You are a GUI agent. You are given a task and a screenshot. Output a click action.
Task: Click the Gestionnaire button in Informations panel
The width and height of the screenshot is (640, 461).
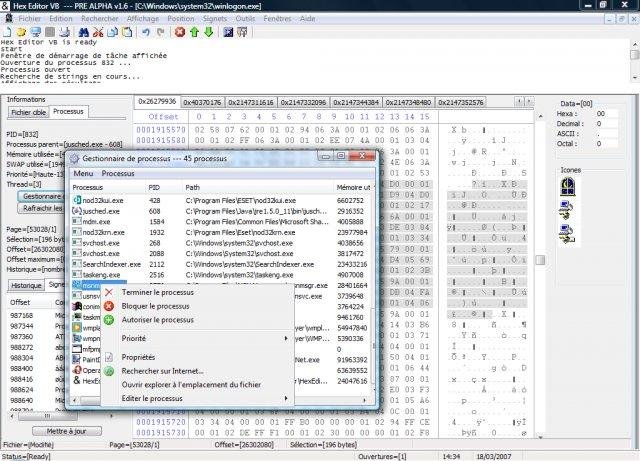(x=42, y=196)
